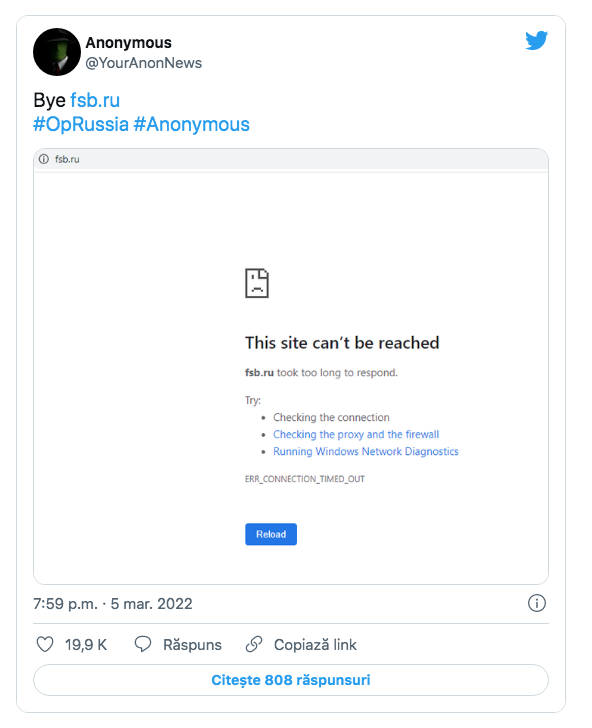Click the @YourAnonNews handle
The height and width of the screenshot is (728, 592).
click(143, 63)
